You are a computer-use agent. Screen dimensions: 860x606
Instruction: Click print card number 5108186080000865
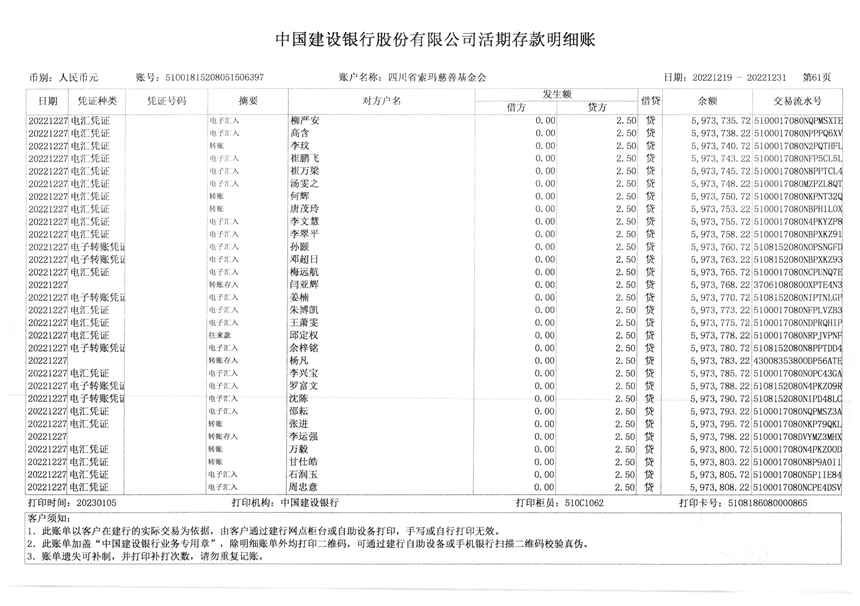click(767, 502)
